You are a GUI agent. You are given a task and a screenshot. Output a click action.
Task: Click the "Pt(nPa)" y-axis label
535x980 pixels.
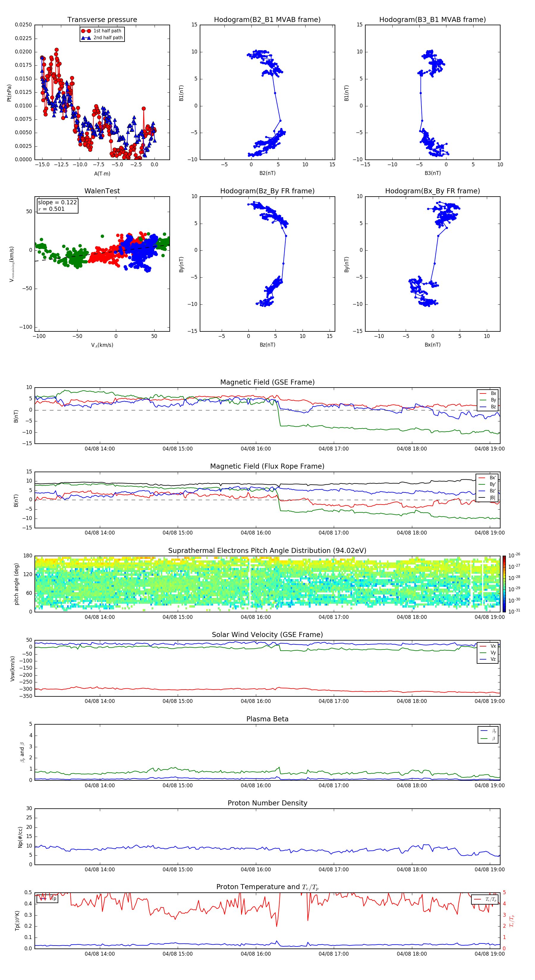coord(9,93)
